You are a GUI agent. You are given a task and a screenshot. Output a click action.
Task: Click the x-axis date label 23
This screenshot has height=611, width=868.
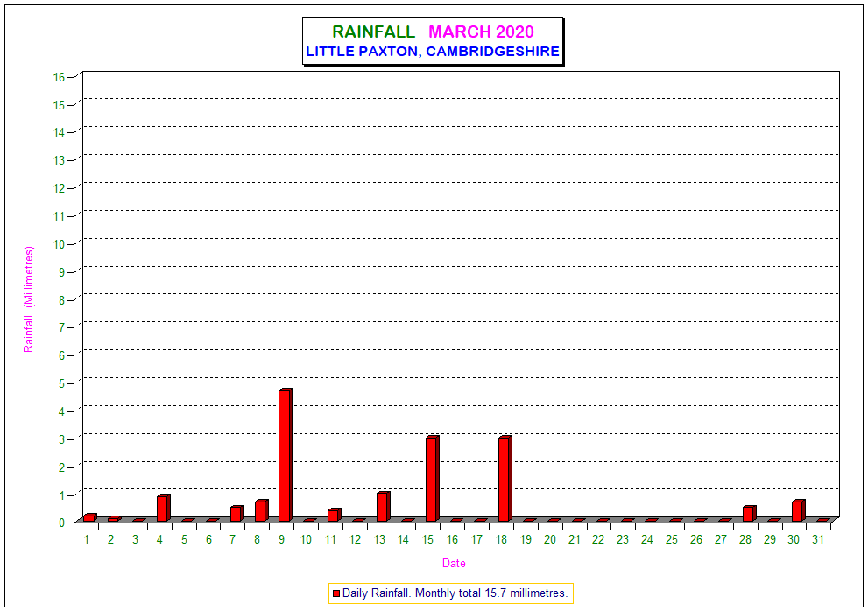tap(623, 539)
